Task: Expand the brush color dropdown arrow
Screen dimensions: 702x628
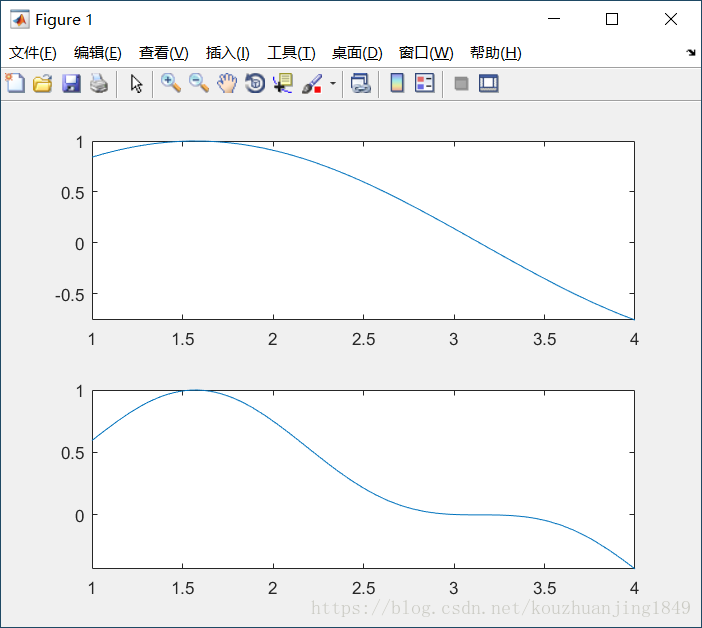Action: pyautogui.click(x=333, y=83)
